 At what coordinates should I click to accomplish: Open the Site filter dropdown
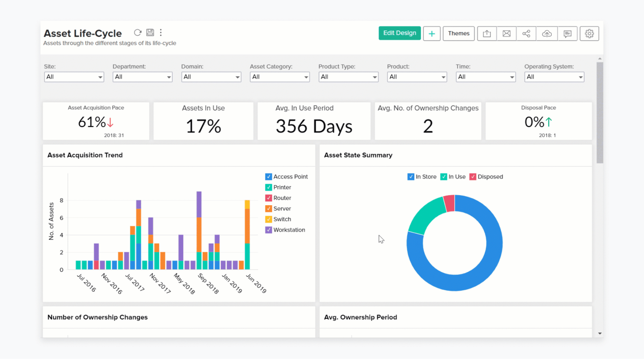pyautogui.click(x=74, y=77)
